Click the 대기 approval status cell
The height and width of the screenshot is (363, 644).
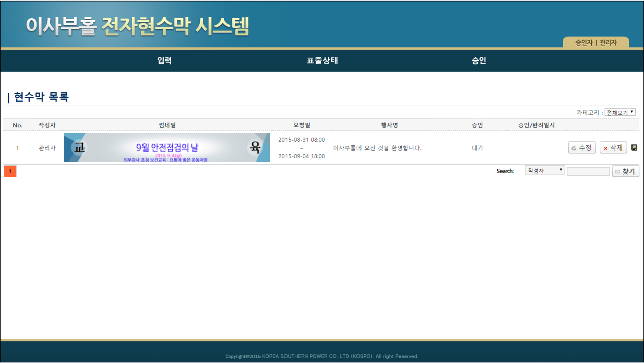[x=477, y=148]
